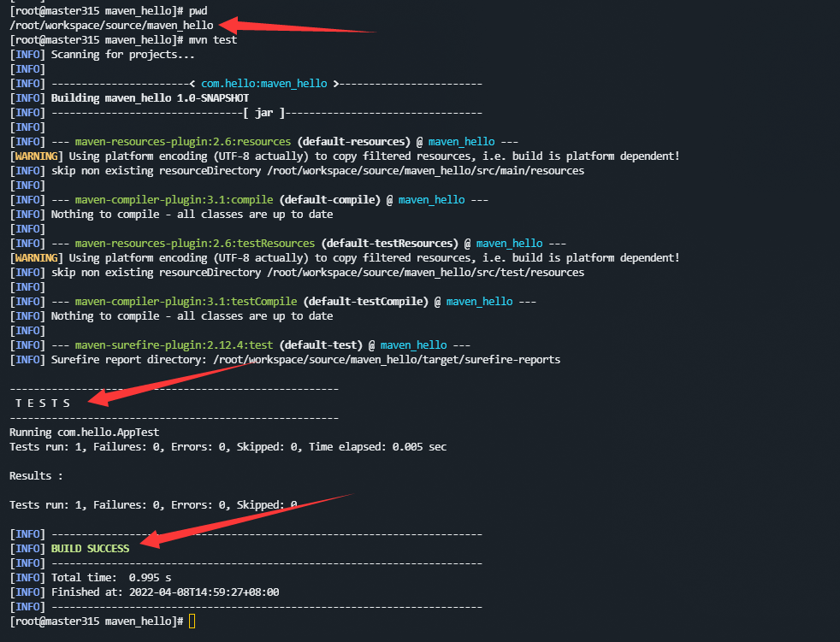Click 'maven-compiler-plugin:3.1:compile' text

point(175,200)
